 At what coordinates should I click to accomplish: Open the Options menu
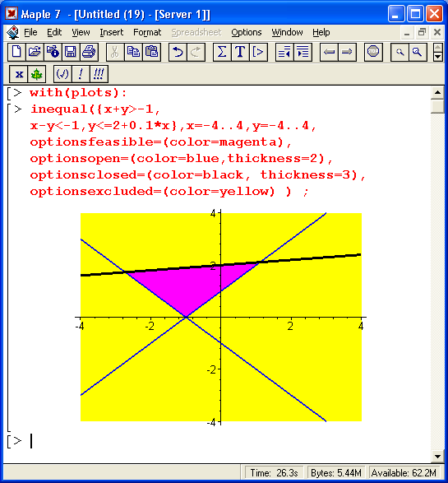[246, 32]
